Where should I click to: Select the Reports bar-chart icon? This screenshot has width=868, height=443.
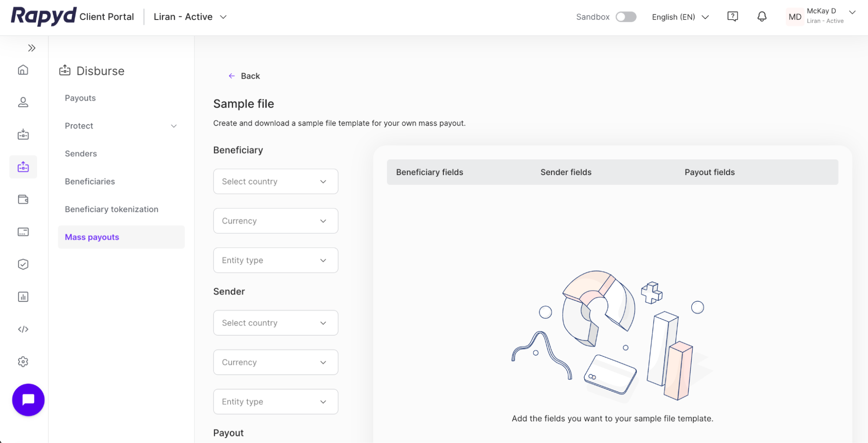coord(23,297)
